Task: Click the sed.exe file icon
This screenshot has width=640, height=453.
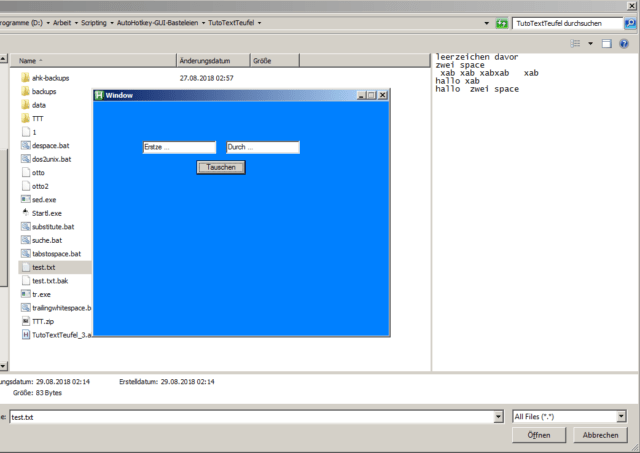Action: (25, 199)
